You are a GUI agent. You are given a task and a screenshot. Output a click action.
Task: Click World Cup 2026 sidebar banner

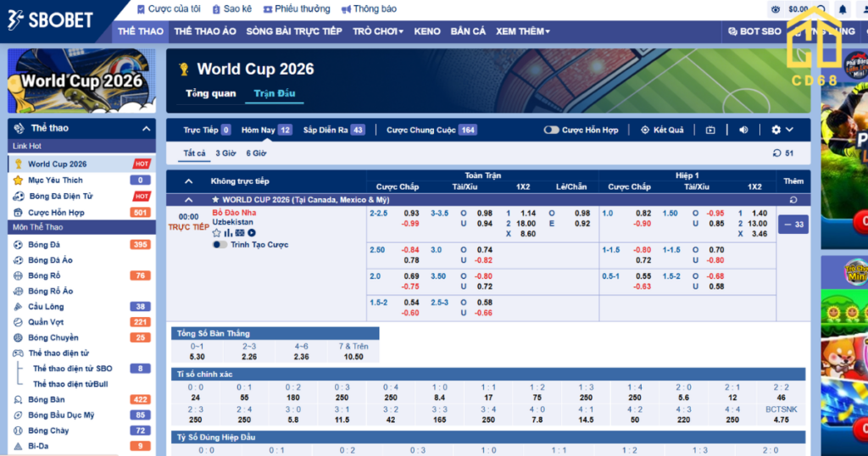81,81
